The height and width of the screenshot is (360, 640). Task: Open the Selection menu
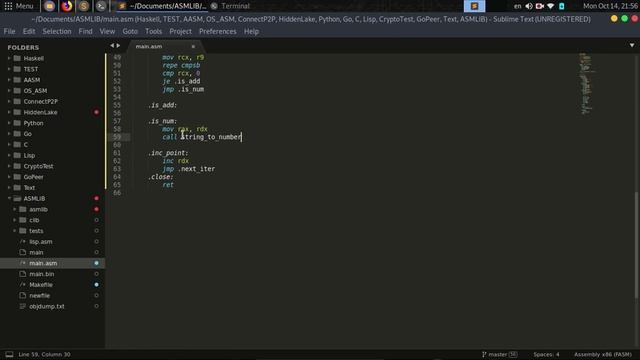[x=57, y=31]
